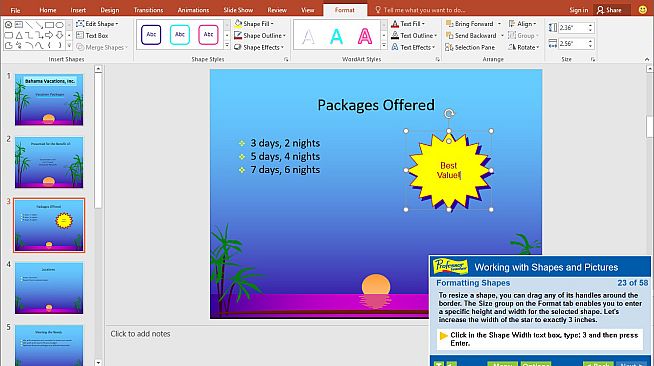Pick the Right Arrow block shape
Viewport: 654px width, 366px height.
49,35
